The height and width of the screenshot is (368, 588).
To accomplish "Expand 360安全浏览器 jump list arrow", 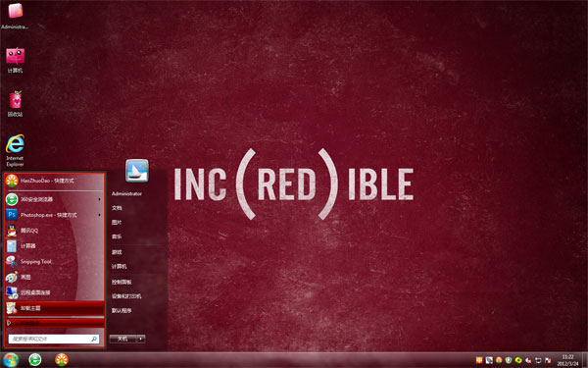I will [100, 199].
